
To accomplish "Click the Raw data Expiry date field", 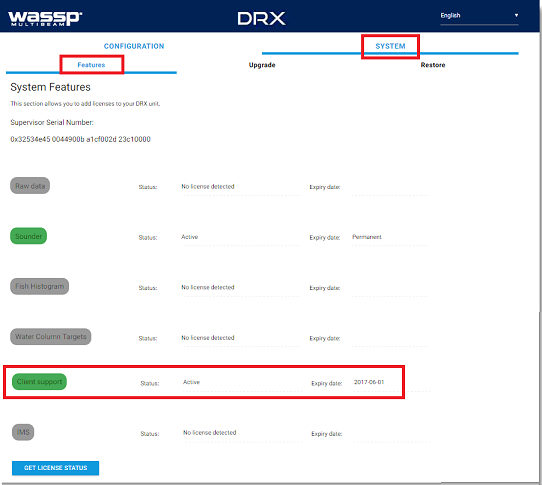I will pos(390,188).
